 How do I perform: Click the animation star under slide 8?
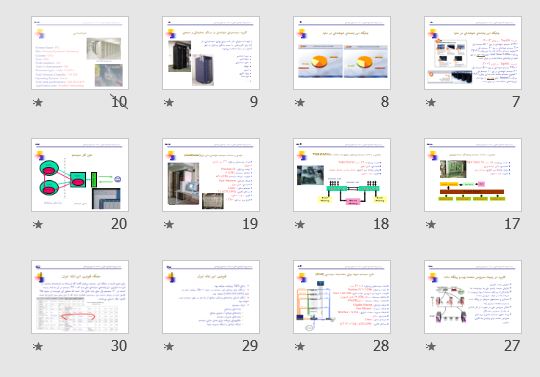tap(300, 102)
